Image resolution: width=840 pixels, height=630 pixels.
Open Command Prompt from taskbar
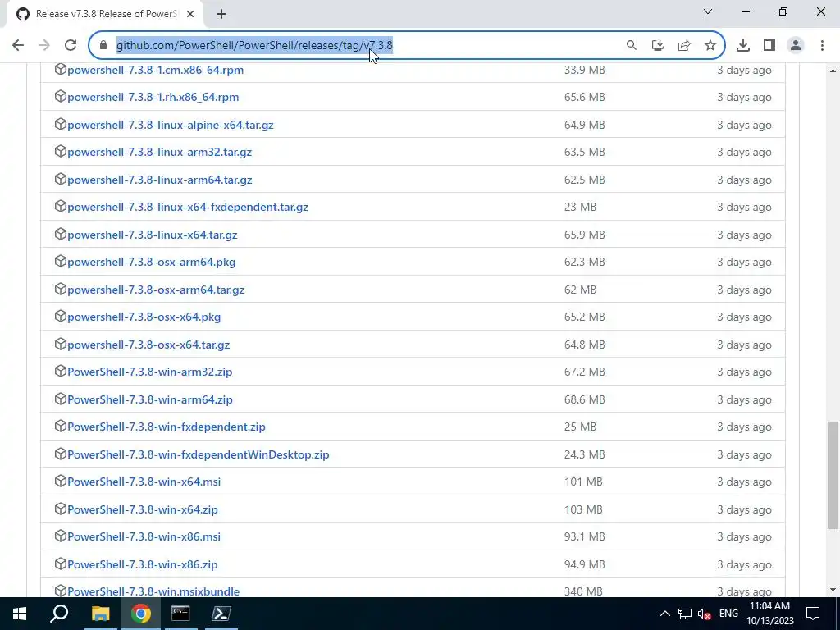pyautogui.click(x=180, y=614)
